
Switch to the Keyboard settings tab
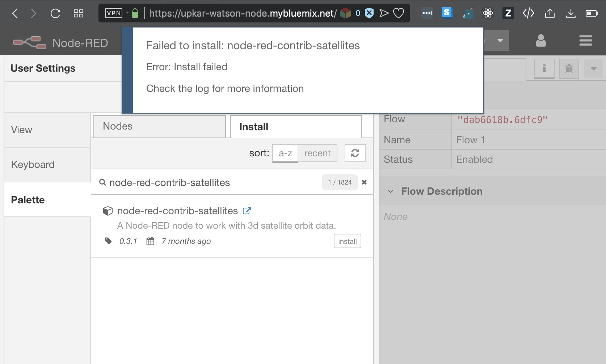coord(47,165)
